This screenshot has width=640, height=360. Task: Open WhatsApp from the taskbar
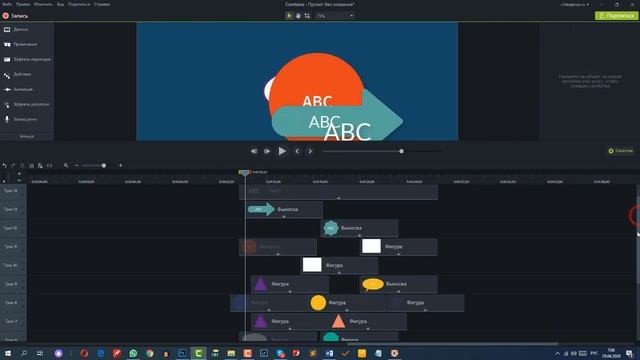tap(133, 353)
